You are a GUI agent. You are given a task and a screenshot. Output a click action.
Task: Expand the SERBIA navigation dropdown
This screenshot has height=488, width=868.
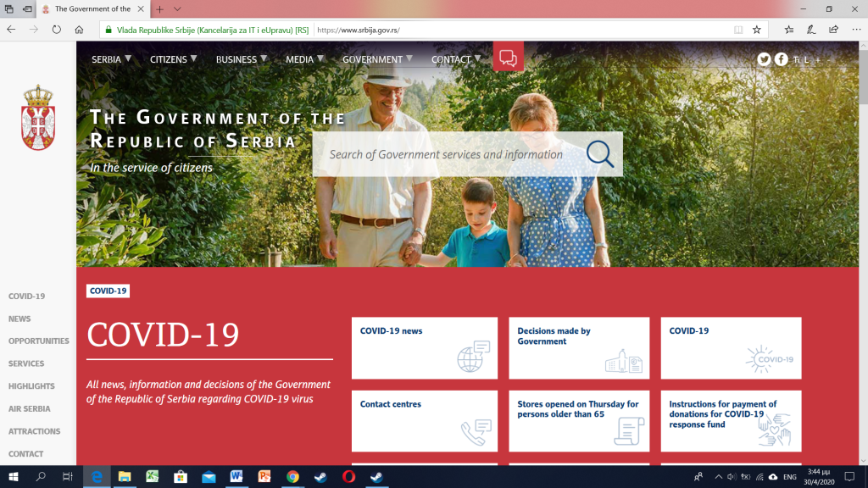[111, 59]
